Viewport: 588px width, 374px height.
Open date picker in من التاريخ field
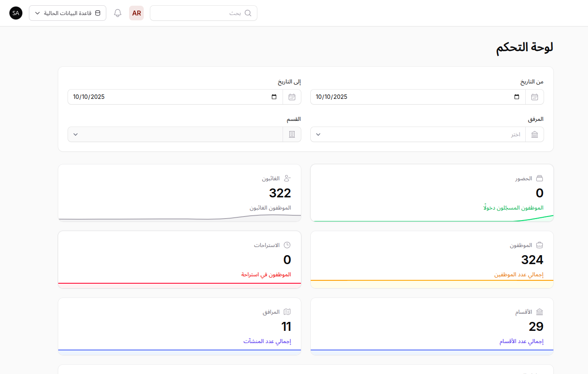[x=517, y=97]
